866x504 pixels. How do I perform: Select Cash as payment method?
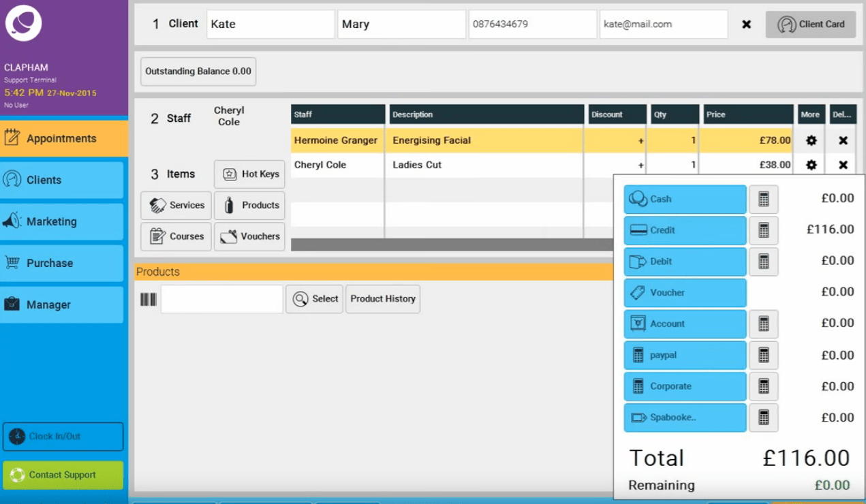click(684, 199)
